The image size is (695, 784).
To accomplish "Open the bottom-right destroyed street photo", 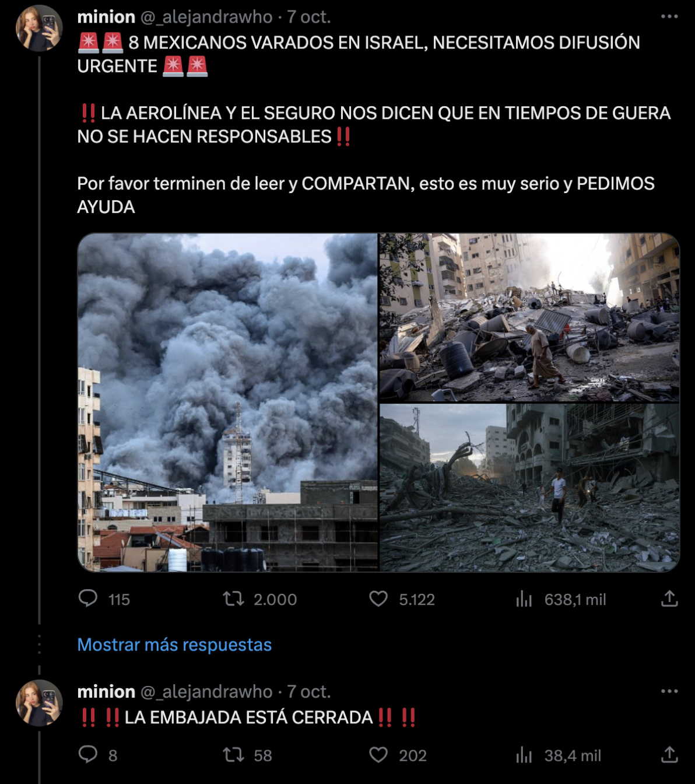I will 529,488.
